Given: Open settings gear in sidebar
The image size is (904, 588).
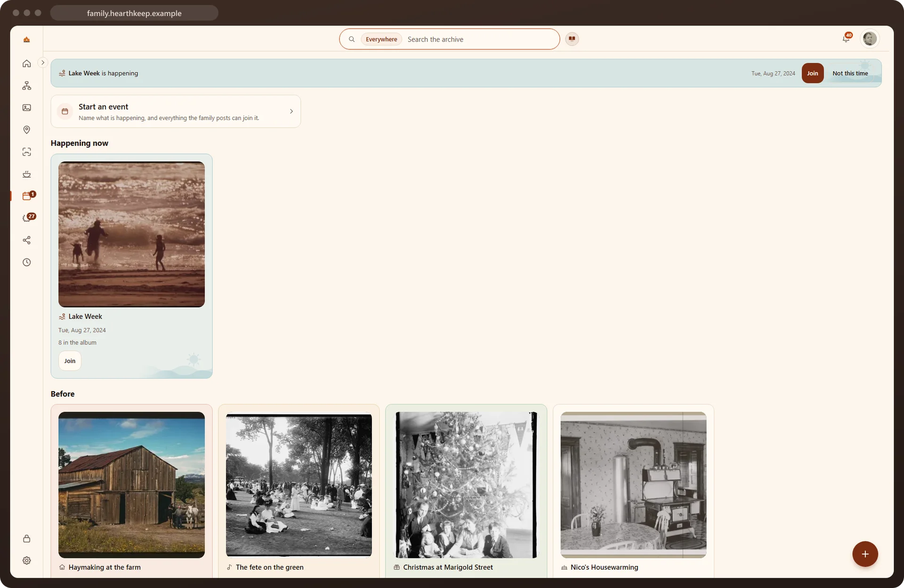Looking at the screenshot, I should click(27, 561).
